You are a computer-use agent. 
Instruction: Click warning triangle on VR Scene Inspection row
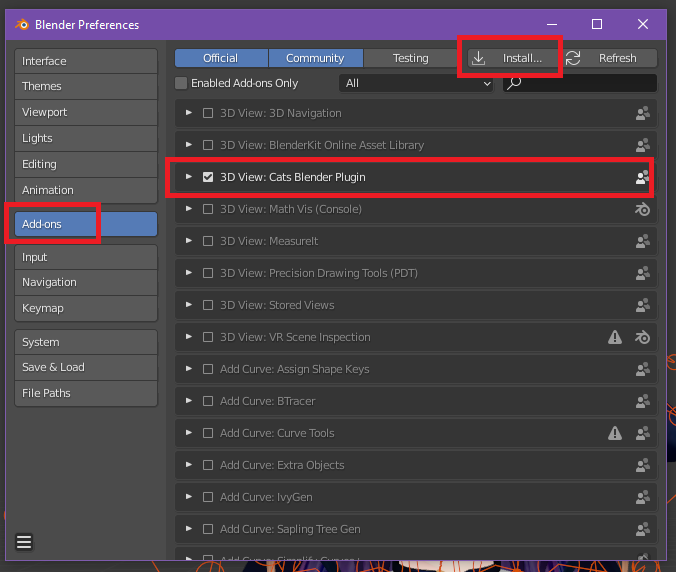pyautogui.click(x=615, y=337)
